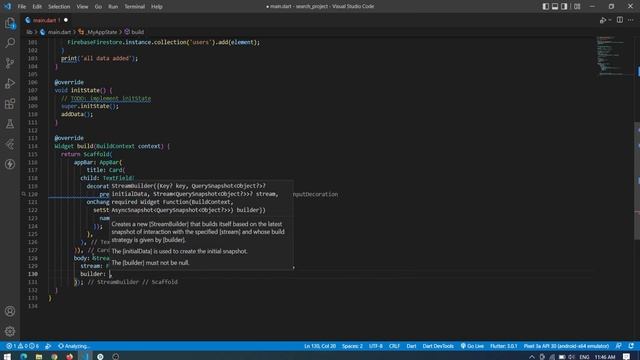This screenshot has width=640, height=360.
Task: Open Firefox from the taskbar
Action: coord(70,357)
